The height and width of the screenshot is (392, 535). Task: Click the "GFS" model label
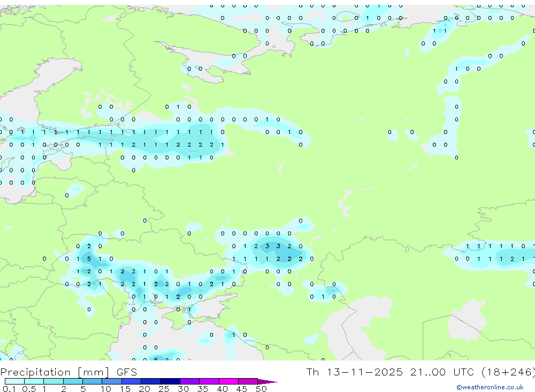tap(127, 372)
